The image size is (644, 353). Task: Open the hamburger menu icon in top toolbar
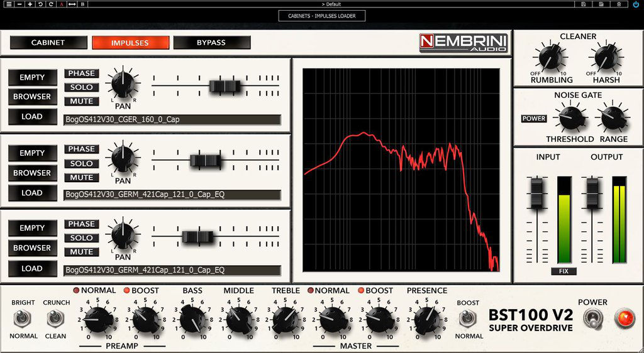(9, 4)
